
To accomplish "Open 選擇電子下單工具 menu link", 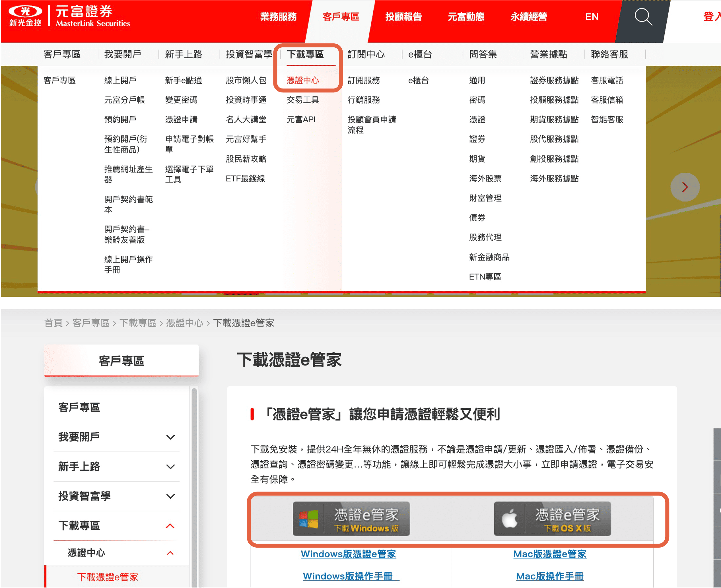I will (189, 174).
